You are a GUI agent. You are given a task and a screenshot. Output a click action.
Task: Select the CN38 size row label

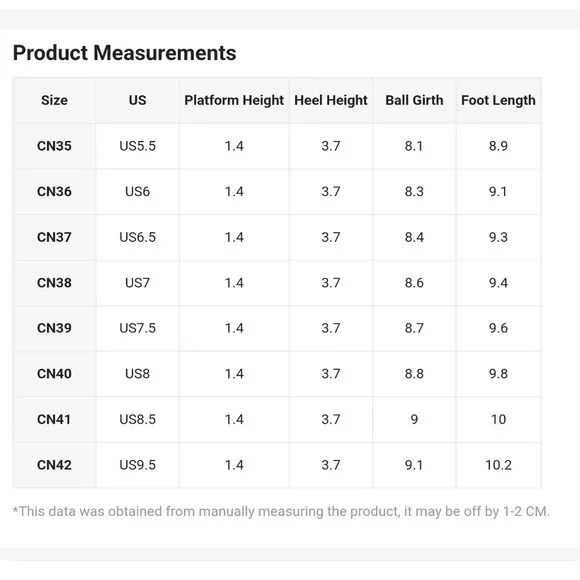[54, 283]
